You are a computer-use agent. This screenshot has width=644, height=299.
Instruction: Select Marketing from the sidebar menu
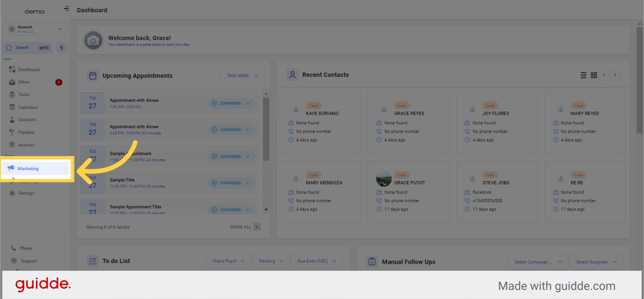(x=27, y=168)
